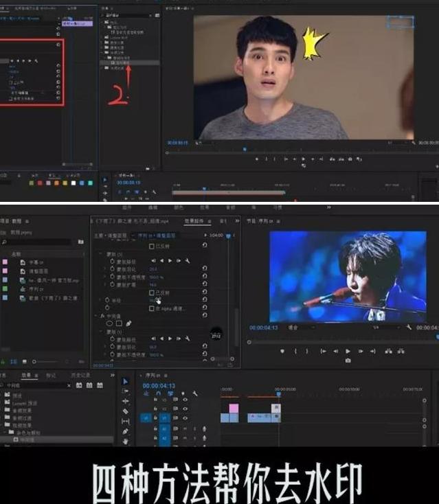Toggle stopwatch for first 蒙版路径

click(112, 261)
